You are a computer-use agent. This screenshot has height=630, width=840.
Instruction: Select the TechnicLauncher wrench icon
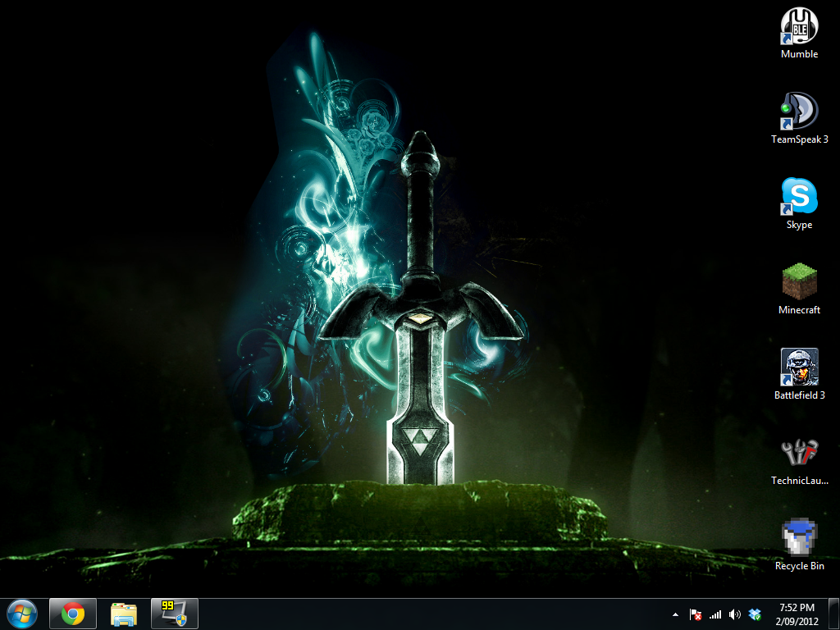coord(799,452)
